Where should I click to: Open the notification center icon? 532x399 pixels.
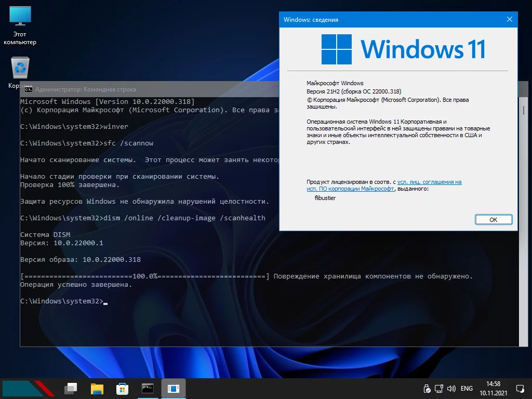pos(520,388)
